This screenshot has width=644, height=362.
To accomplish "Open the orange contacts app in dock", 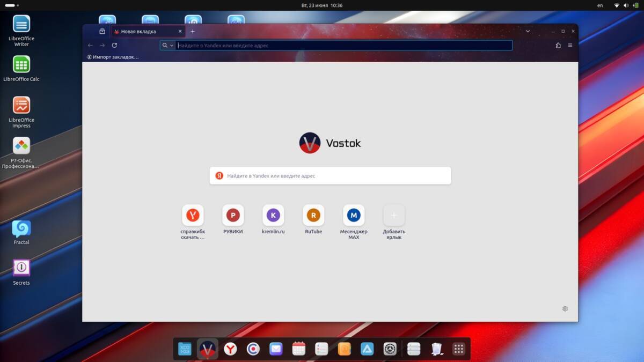I will coord(344,349).
